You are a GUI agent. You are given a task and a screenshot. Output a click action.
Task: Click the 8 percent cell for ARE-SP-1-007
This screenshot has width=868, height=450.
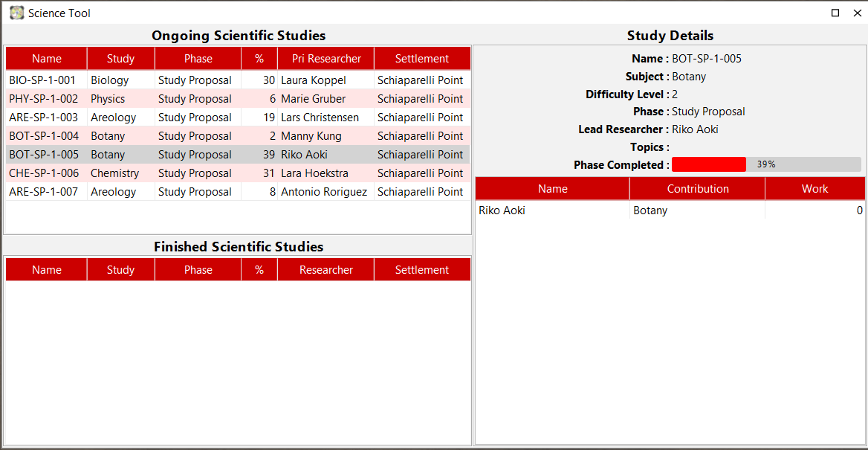click(259, 192)
